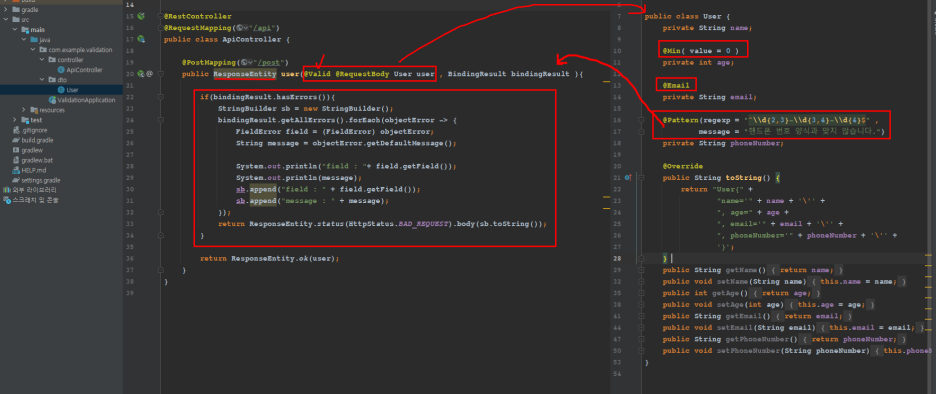The image size is (936, 394).
Task: Select build.gradle in the project tree
Action: (37, 140)
